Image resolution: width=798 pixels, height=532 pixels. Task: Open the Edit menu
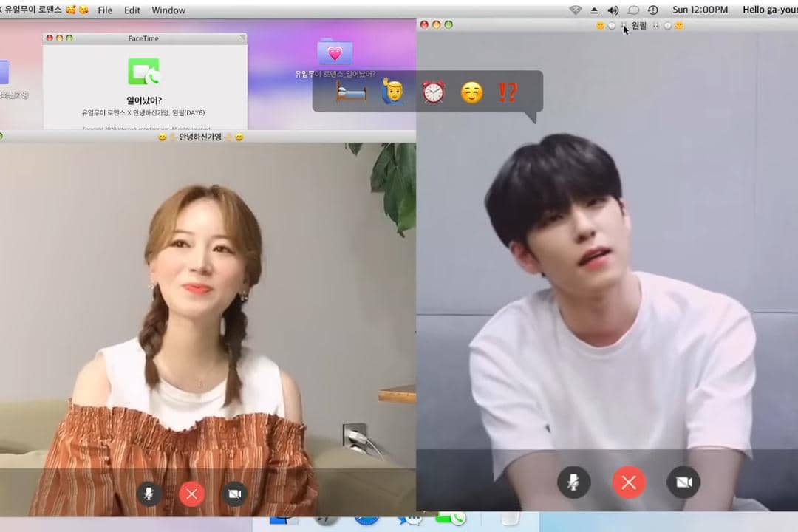pyautogui.click(x=132, y=10)
